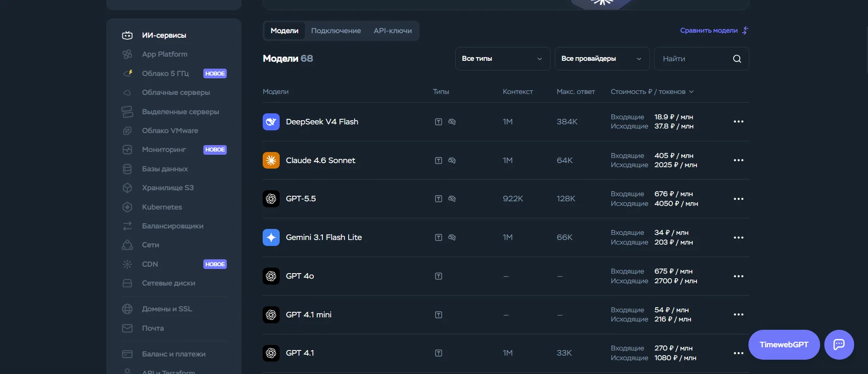Open more options for Gemini 3.1 Flash Lite
The height and width of the screenshot is (374, 868).
739,238
